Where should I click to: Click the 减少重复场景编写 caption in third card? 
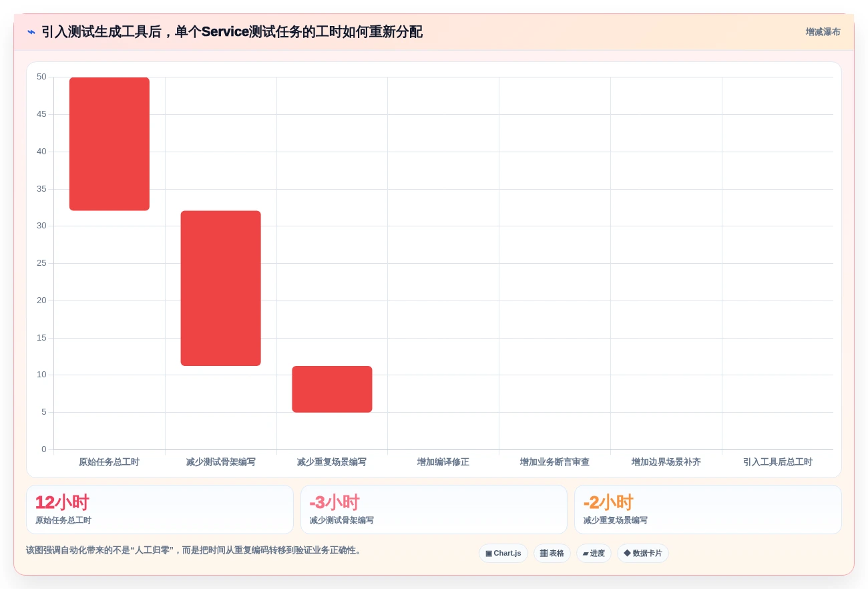tap(615, 520)
